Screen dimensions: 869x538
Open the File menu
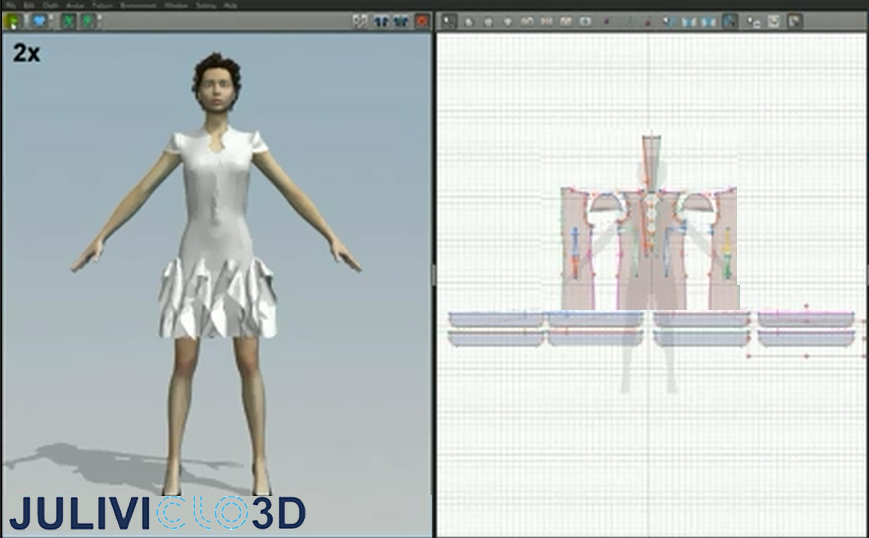click(x=10, y=6)
